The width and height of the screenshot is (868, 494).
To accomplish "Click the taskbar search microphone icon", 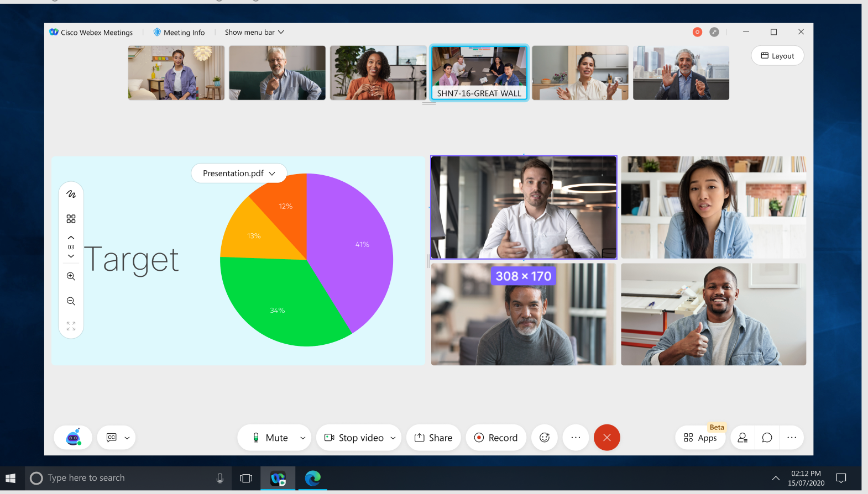I will (220, 478).
